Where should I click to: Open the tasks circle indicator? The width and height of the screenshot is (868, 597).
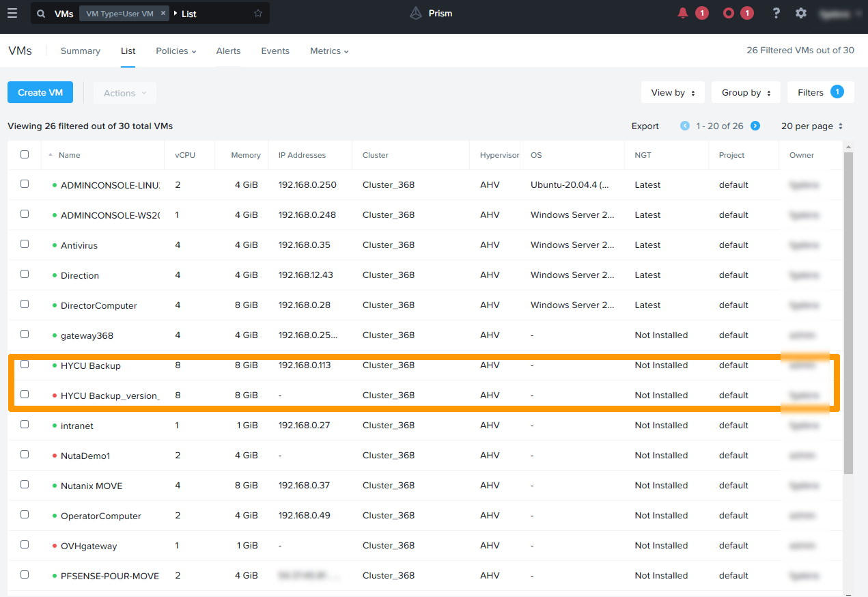pyautogui.click(x=729, y=13)
